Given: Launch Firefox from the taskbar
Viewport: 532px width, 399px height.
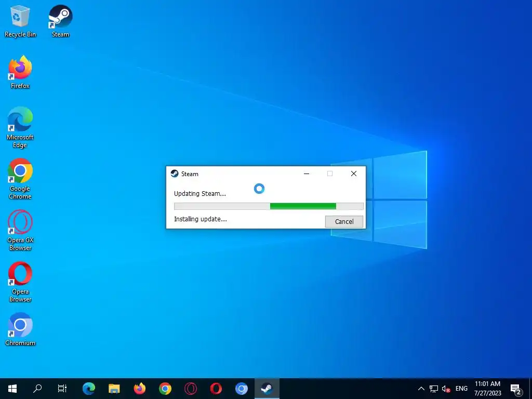Looking at the screenshot, I should [139, 389].
